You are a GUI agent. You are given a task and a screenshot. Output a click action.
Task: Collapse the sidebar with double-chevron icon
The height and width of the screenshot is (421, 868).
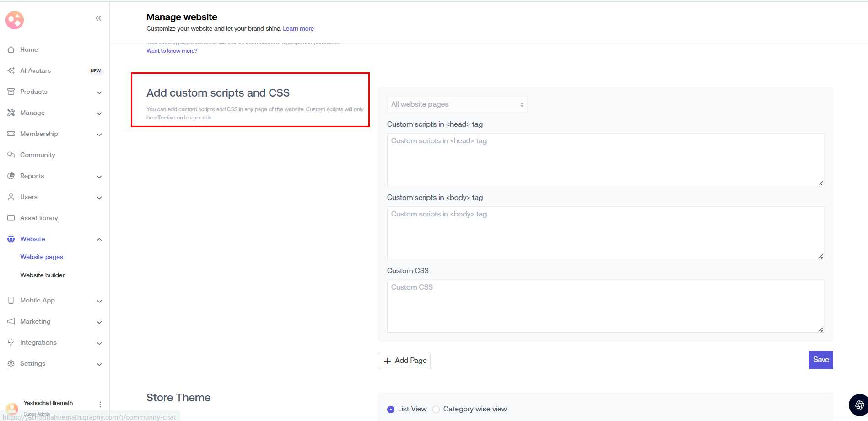pyautogui.click(x=98, y=18)
